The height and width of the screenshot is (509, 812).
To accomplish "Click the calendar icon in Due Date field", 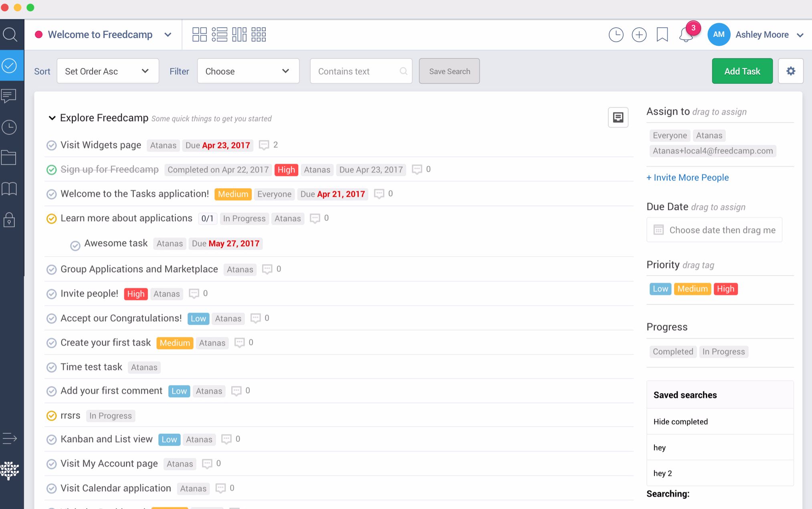I will tap(658, 230).
